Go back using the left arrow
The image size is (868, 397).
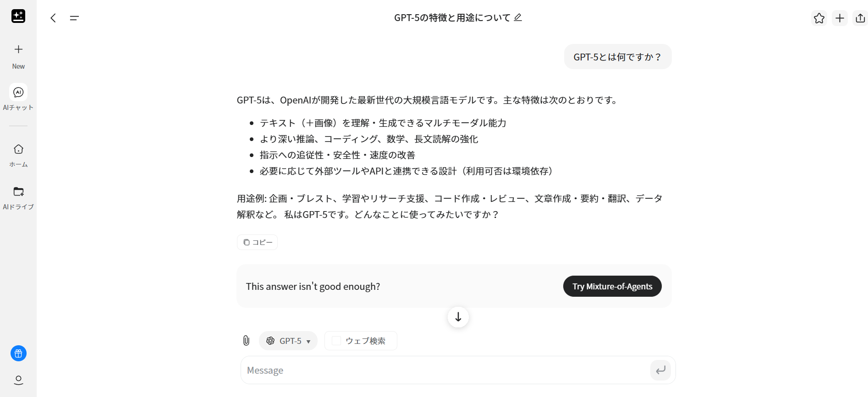coord(53,18)
